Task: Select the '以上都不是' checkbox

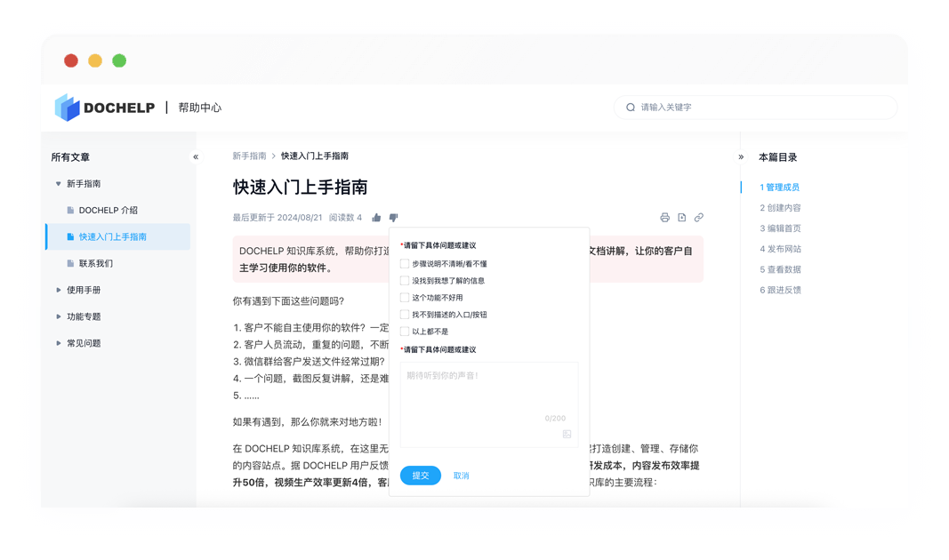Action: [x=405, y=332]
